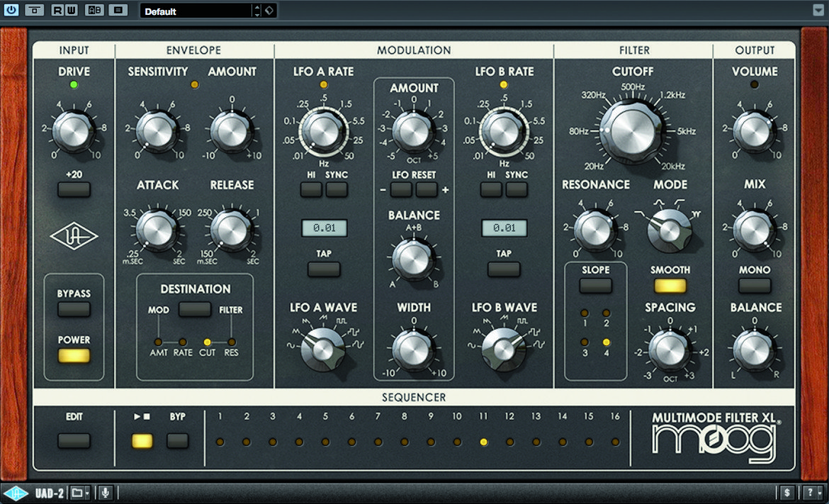Click the LFO A WAVE selector knob
This screenshot has width=829, height=504.
322,349
